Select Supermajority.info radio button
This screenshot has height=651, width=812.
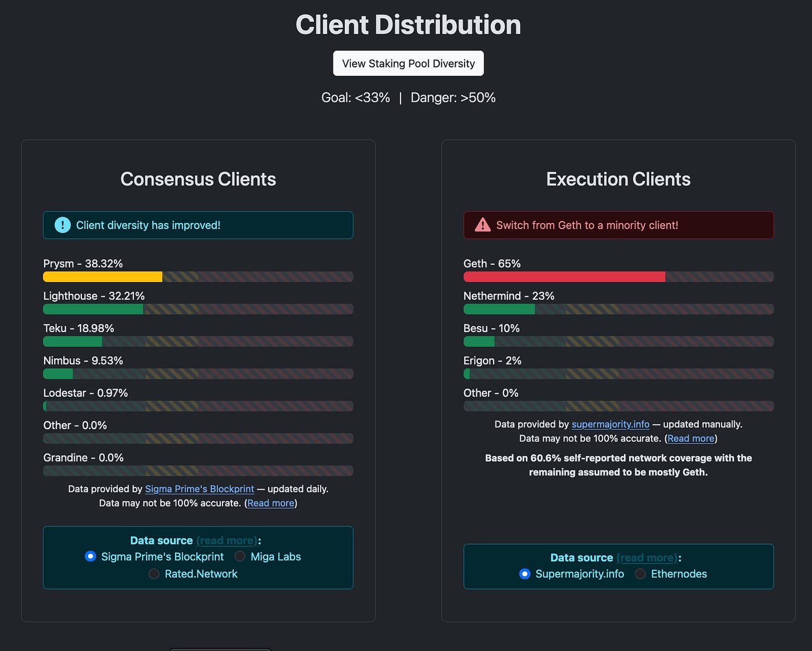524,574
